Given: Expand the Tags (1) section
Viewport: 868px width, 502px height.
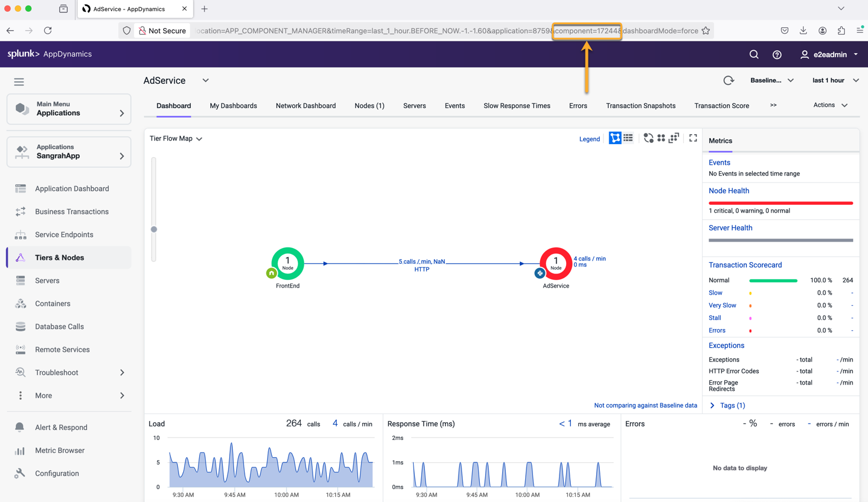Looking at the screenshot, I should point(727,405).
